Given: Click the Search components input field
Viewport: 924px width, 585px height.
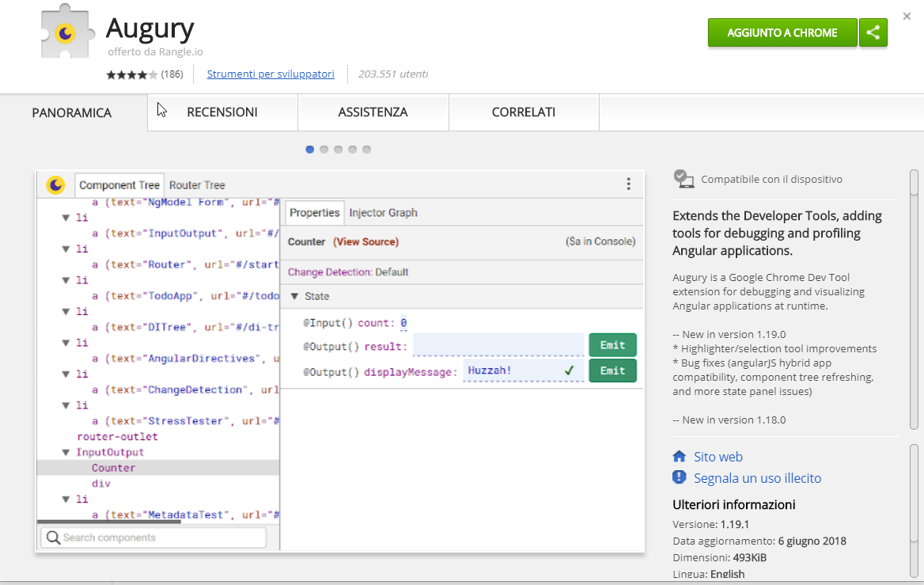Looking at the screenshot, I should [153, 538].
